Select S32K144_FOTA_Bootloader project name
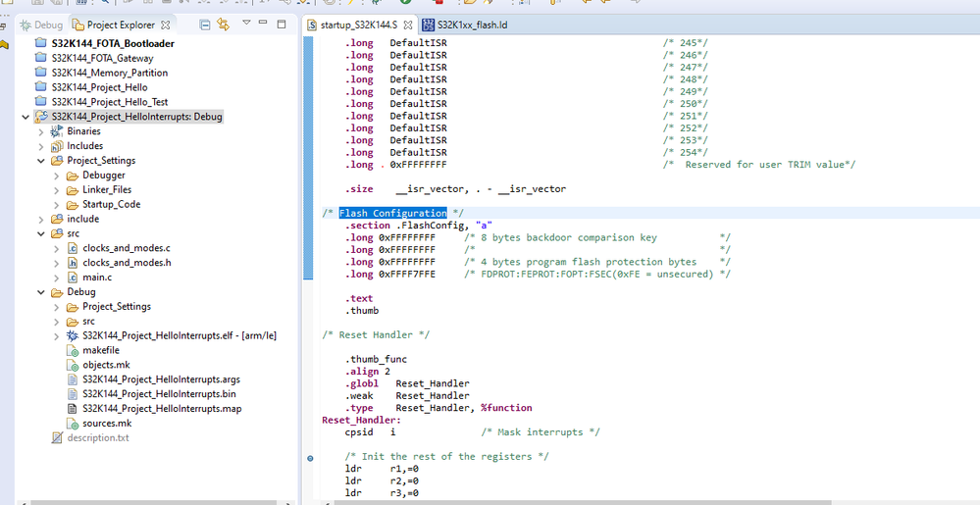Image resolution: width=980 pixels, height=505 pixels. click(x=113, y=44)
